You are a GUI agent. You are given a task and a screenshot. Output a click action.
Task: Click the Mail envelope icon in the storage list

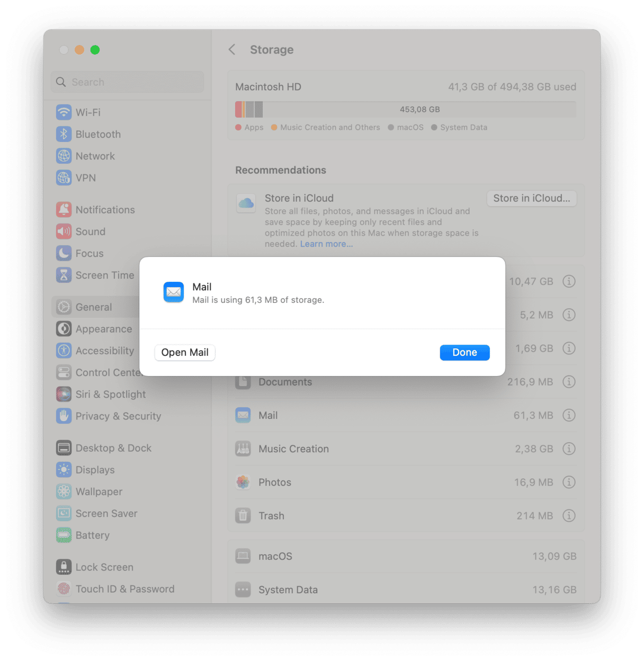(x=243, y=415)
